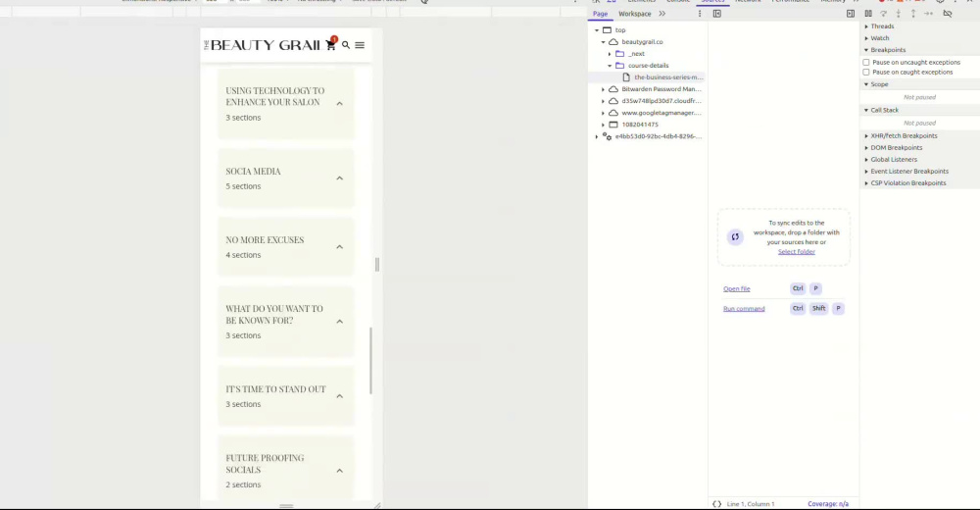The width and height of the screenshot is (980, 510).
Task: Click the Step out of function icon
Action: point(913,14)
